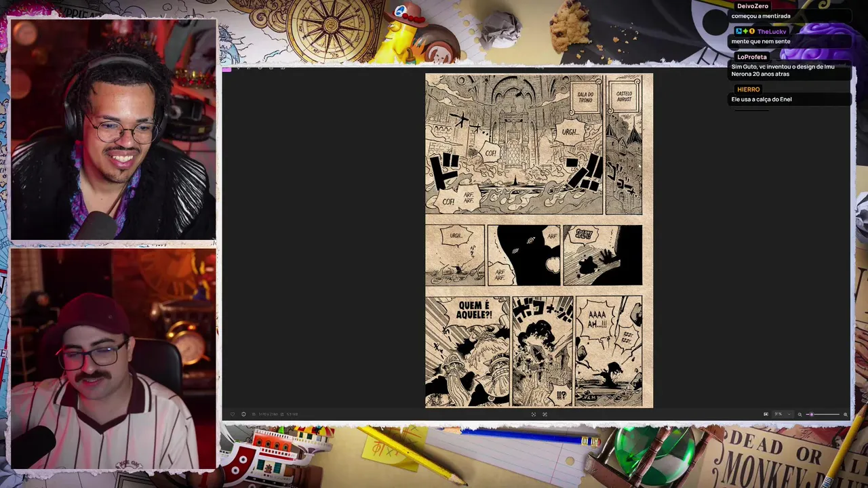Click the LoProfeta username in chat
This screenshot has width=868, height=488.
pyautogui.click(x=752, y=57)
